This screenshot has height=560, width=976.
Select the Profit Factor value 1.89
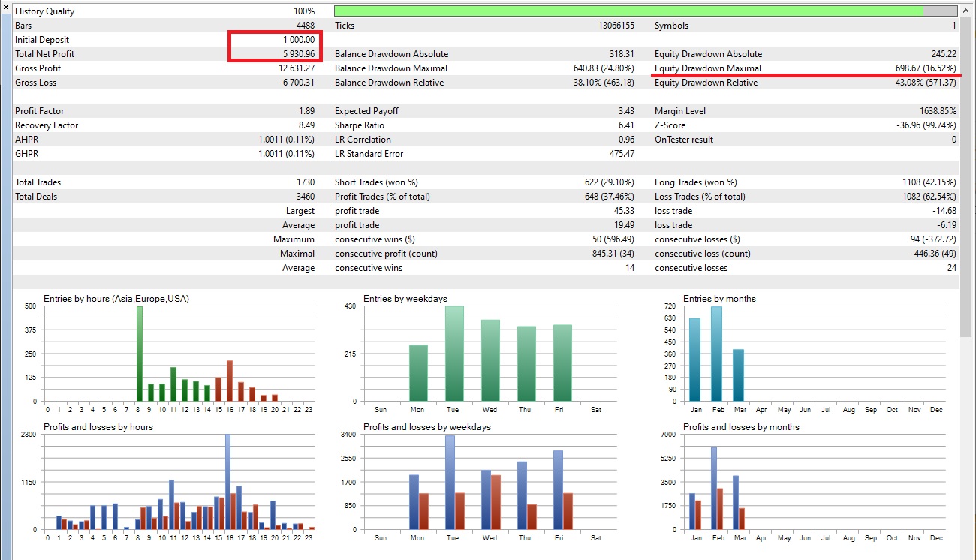tap(306, 111)
